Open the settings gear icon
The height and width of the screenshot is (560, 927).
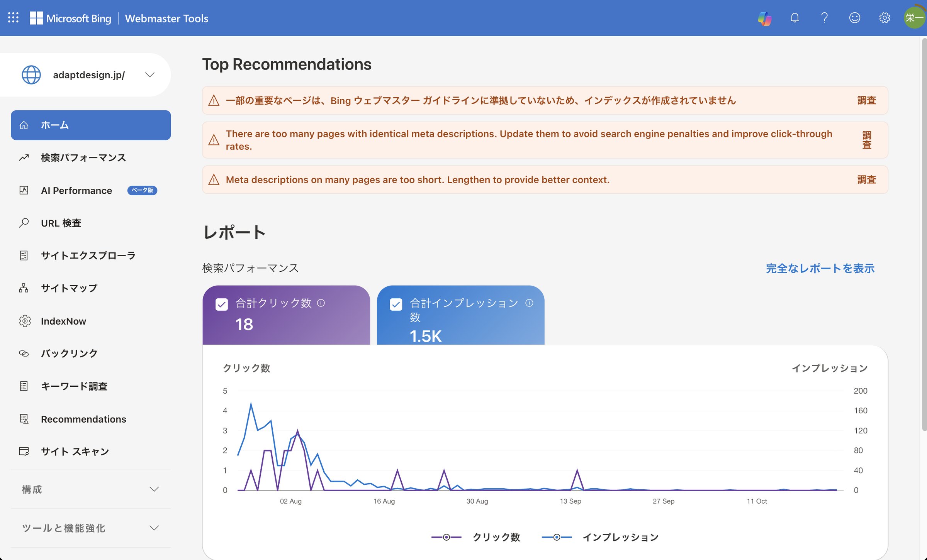(x=885, y=18)
